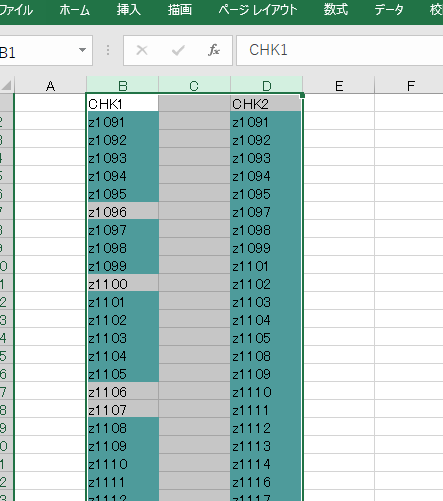
Task: Select z1095 in column D
Action: click(x=266, y=194)
